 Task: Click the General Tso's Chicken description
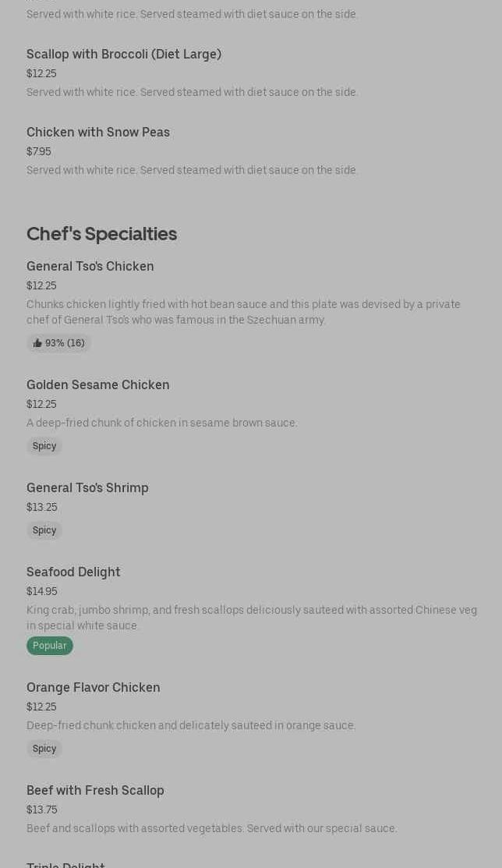click(x=243, y=312)
